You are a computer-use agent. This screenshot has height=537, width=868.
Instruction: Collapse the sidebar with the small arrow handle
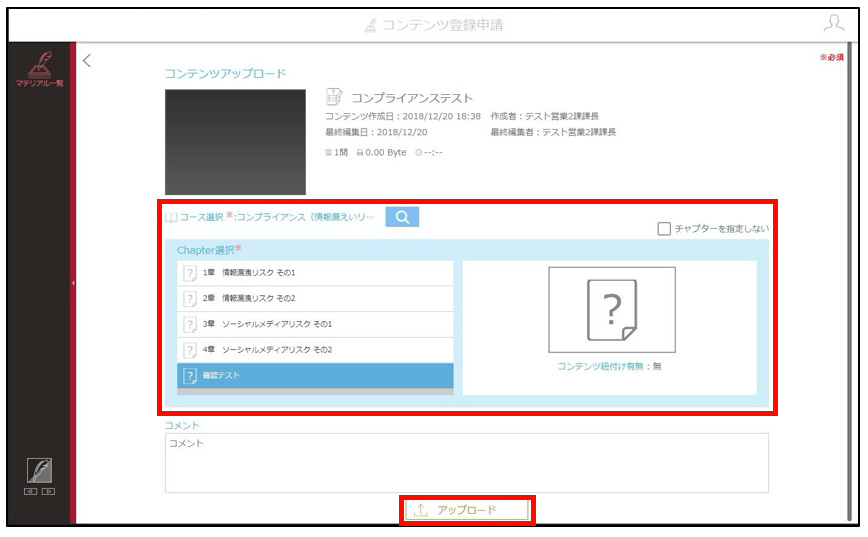tap(73, 283)
